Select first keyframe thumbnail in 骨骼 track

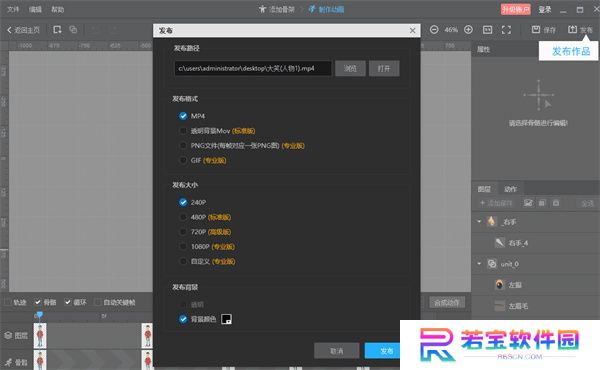click(40, 360)
